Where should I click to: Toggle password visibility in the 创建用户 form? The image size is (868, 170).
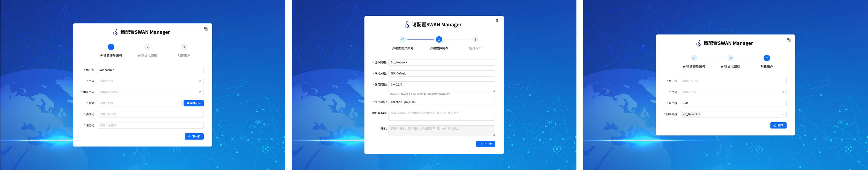coord(783,92)
